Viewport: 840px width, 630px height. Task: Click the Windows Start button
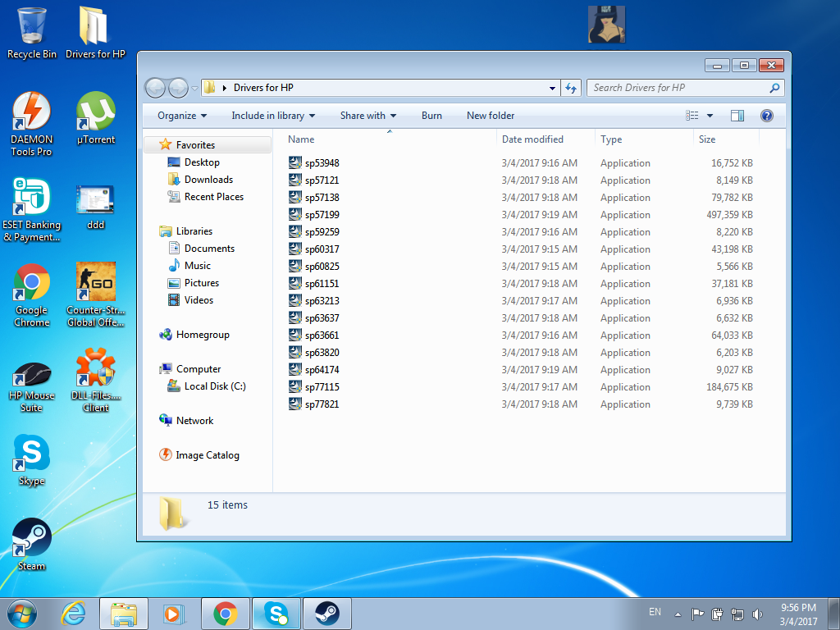tap(22, 614)
